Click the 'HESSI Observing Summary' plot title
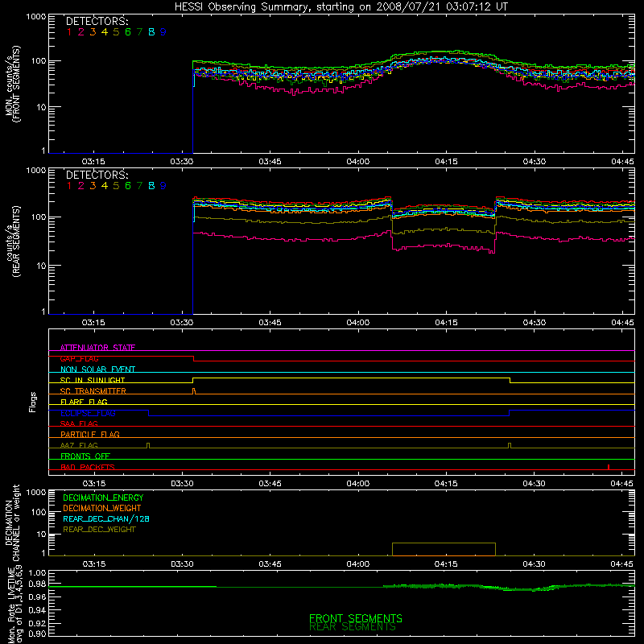Image resolution: width=644 pixels, height=644 pixels. point(341,6)
